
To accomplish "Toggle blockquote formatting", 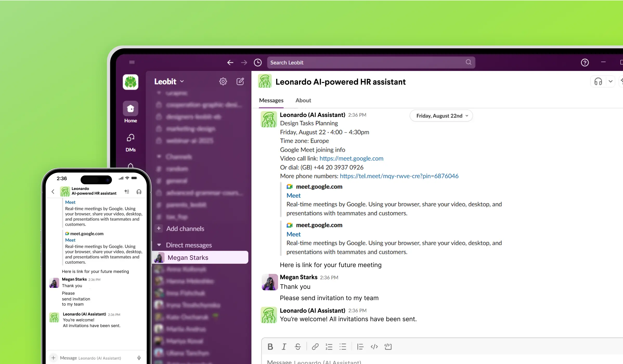I will pyautogui.click(x=360, y=347).
